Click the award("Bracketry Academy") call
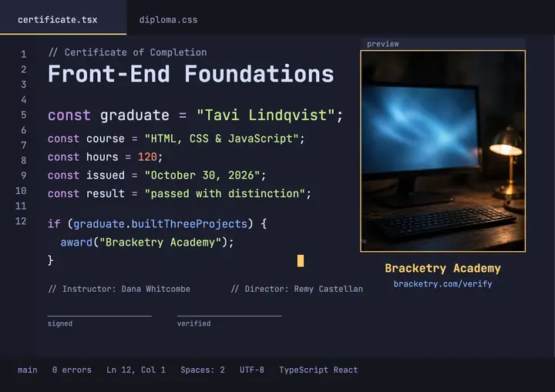This screenshot has height=392, width=555. click(147, 243)
